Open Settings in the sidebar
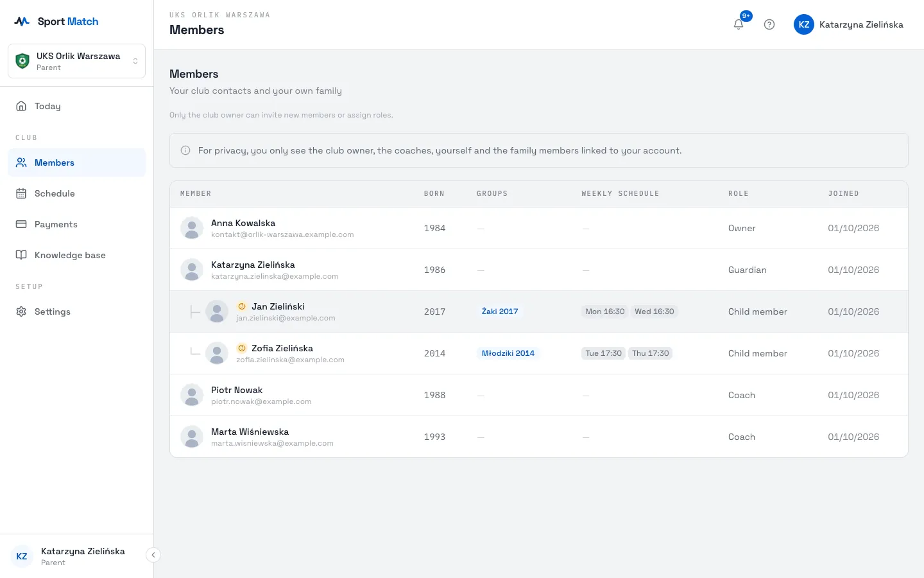Viewport: 924px width, 578px height. (x=77, y=311)
